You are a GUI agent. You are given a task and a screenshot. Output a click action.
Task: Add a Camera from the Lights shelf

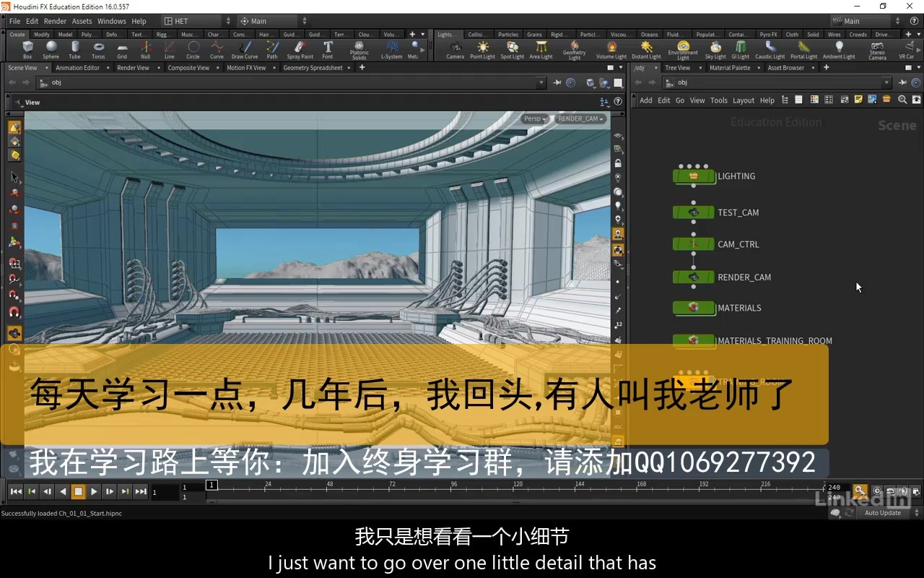pyautogui.click(x=456, y=50)
